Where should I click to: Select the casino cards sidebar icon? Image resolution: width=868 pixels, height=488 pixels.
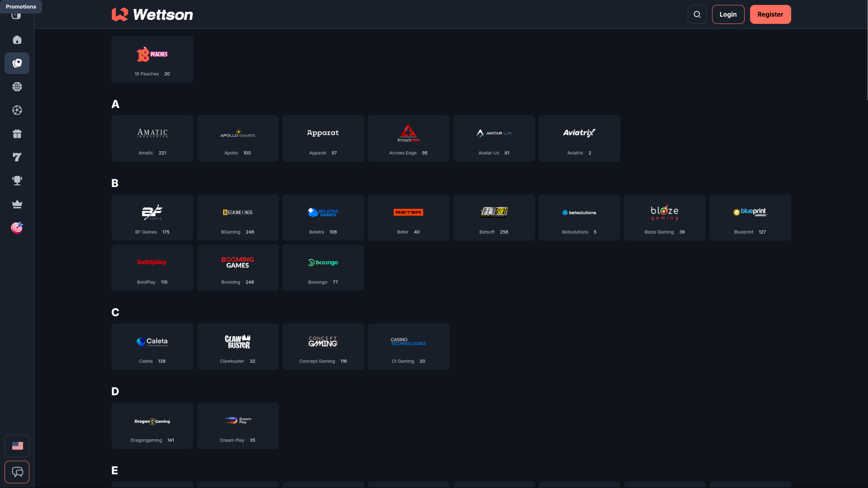[x=17, y=63]
